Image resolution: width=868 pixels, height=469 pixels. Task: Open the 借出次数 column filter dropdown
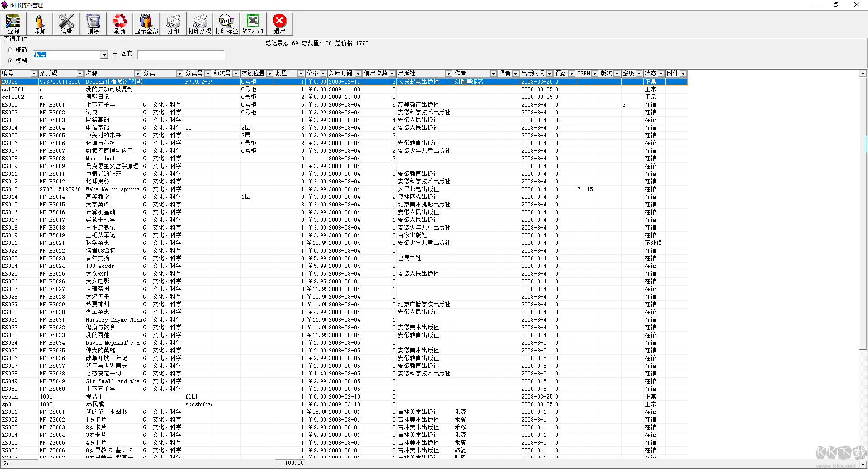click(392, 74)
